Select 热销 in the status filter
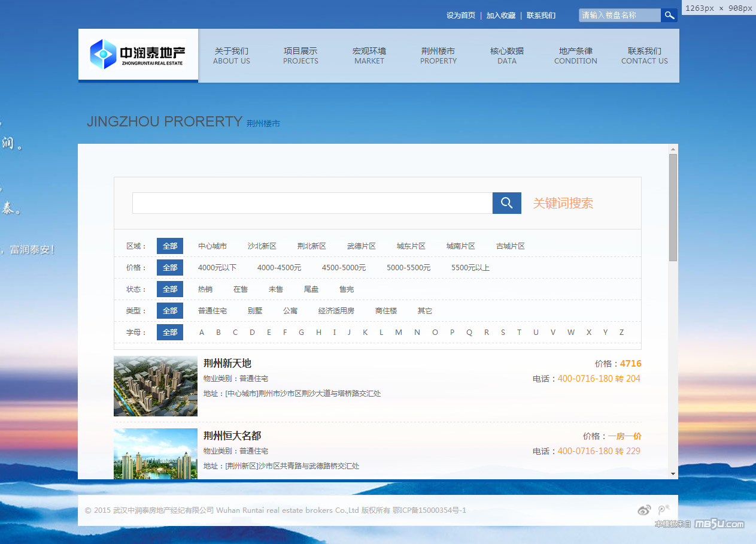This screenshot has height=544, width=756. pos(205,289)
